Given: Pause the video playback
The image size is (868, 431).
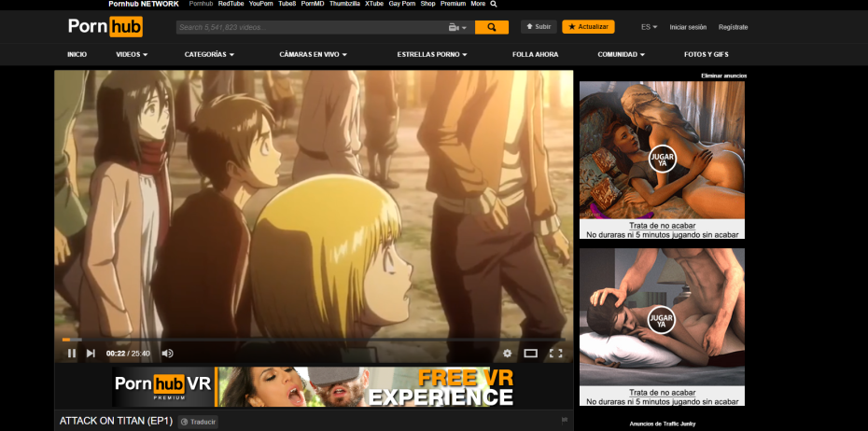Looking at the screenshot, I should pyautogui.click(x=72, y=354).
